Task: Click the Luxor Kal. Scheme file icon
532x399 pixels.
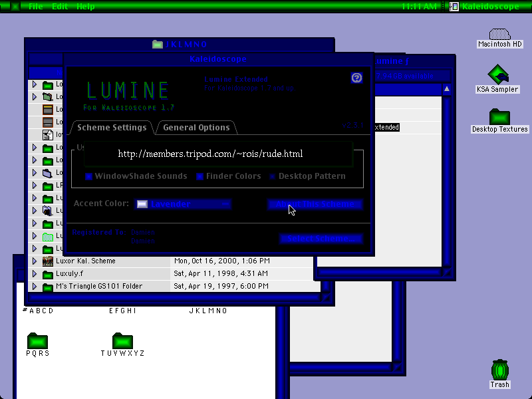Action: click(x=47, y=261)
